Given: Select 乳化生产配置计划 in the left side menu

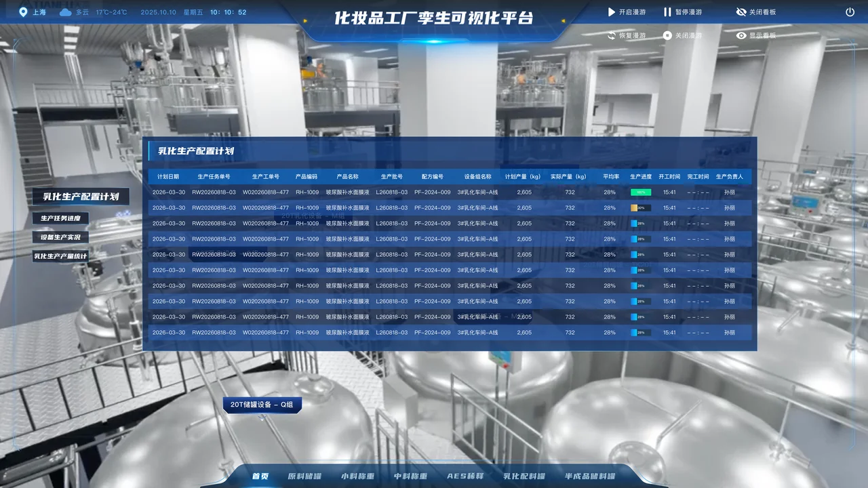Looking at the screenshot, I should [x=81, y=197].
